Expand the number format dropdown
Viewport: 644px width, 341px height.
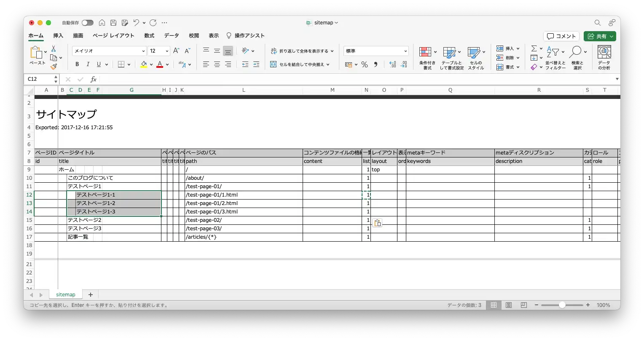[x=405, y=51]
